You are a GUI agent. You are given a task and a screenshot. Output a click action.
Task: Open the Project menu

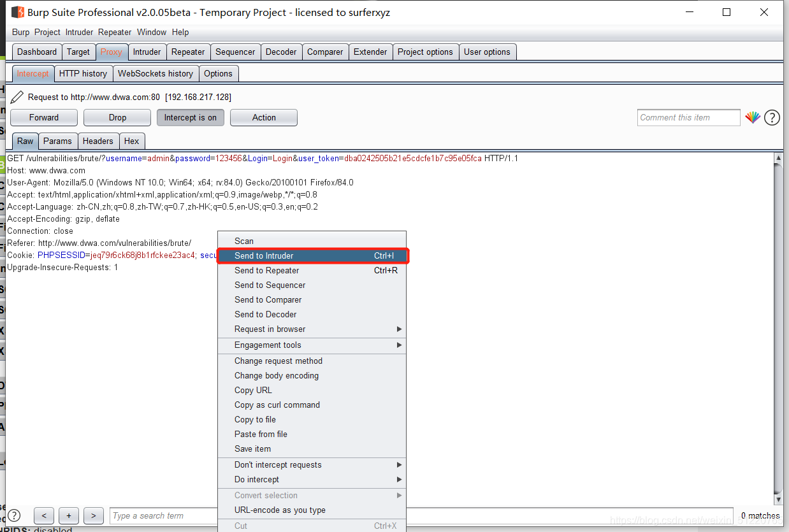coord(47,32)
